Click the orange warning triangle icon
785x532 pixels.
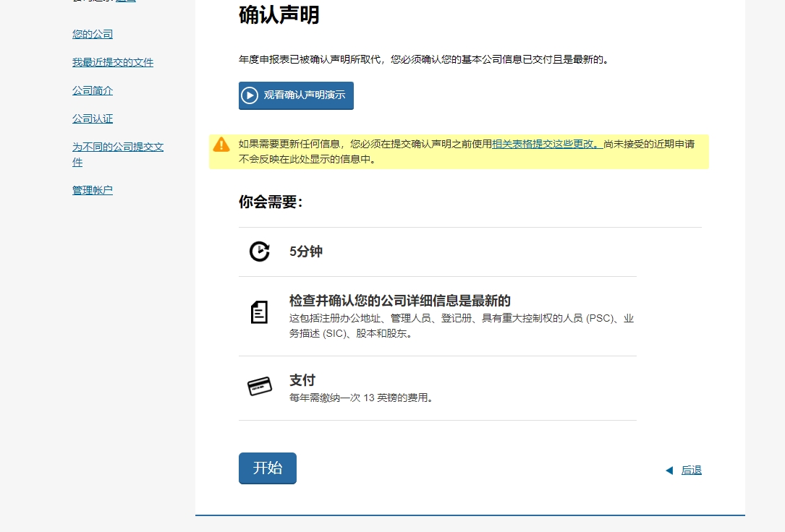coord(221,145)
